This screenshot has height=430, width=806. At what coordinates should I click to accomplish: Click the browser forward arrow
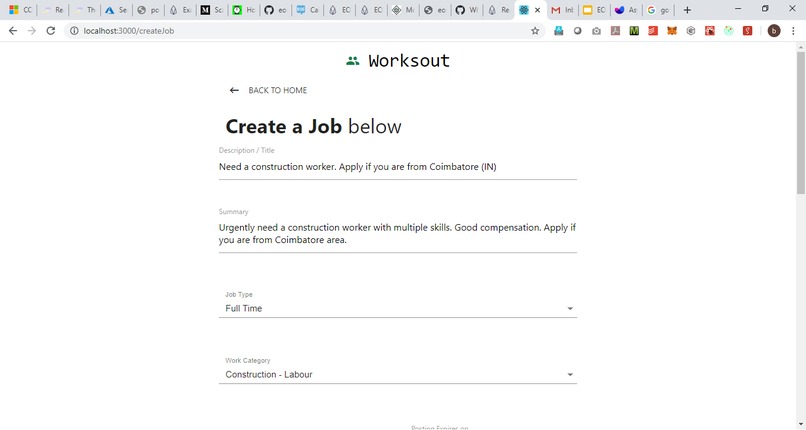click(x=32, y=31)
